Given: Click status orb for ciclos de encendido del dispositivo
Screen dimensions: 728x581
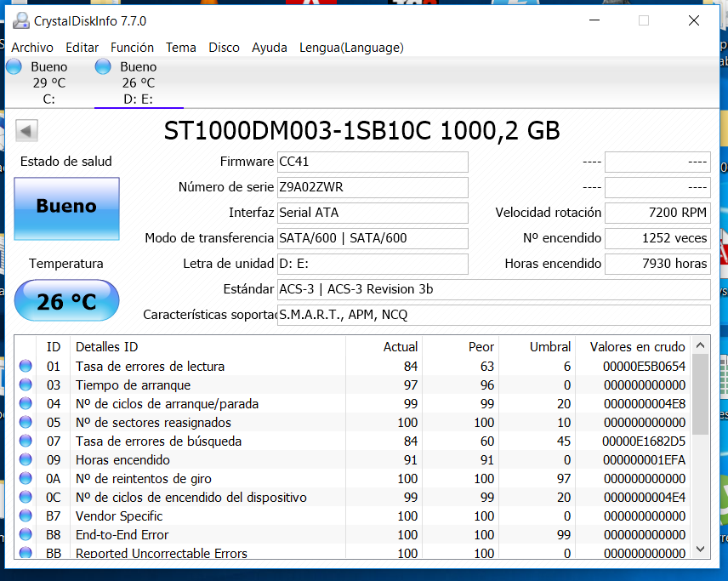Looking at the screenshot, I should [26, 497].
